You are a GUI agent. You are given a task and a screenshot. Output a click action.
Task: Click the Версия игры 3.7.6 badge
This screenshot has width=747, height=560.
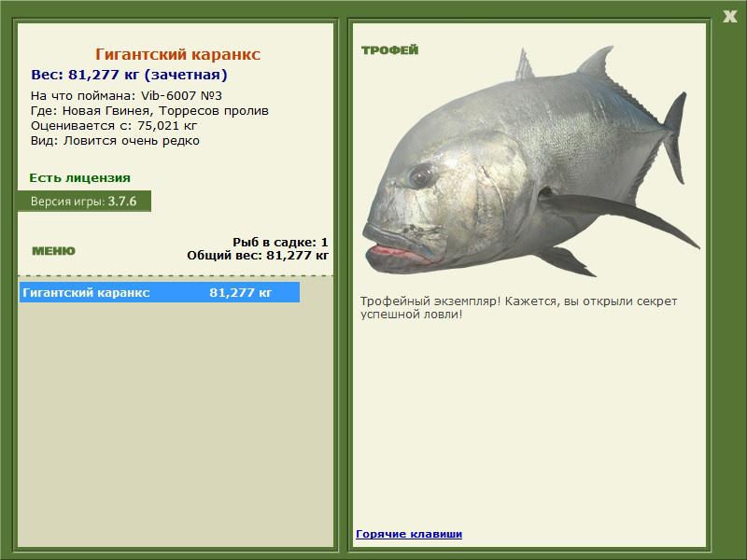(x=83, y=201)
